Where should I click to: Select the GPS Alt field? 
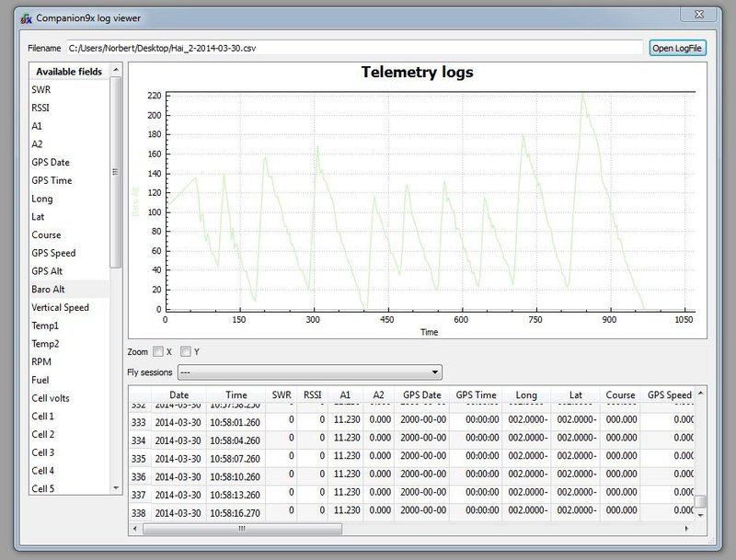tap(69, 271)
